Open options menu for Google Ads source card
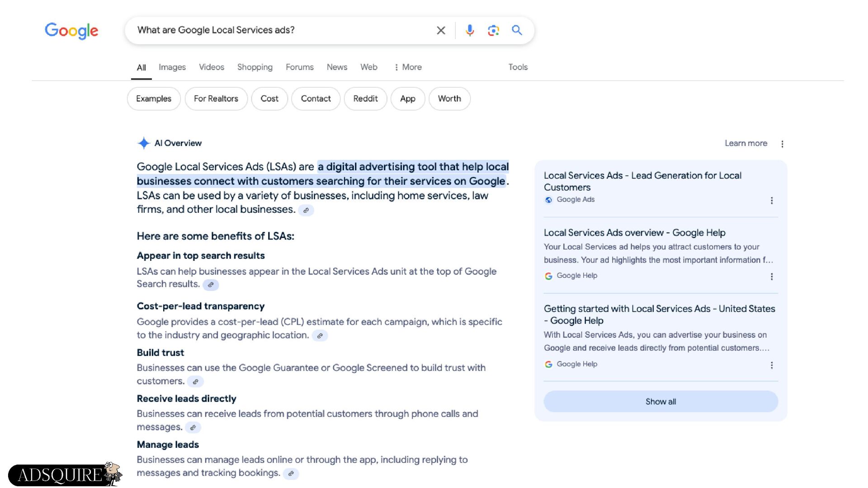The width and height of the screenshot is (868, 488). coord(772,200)
